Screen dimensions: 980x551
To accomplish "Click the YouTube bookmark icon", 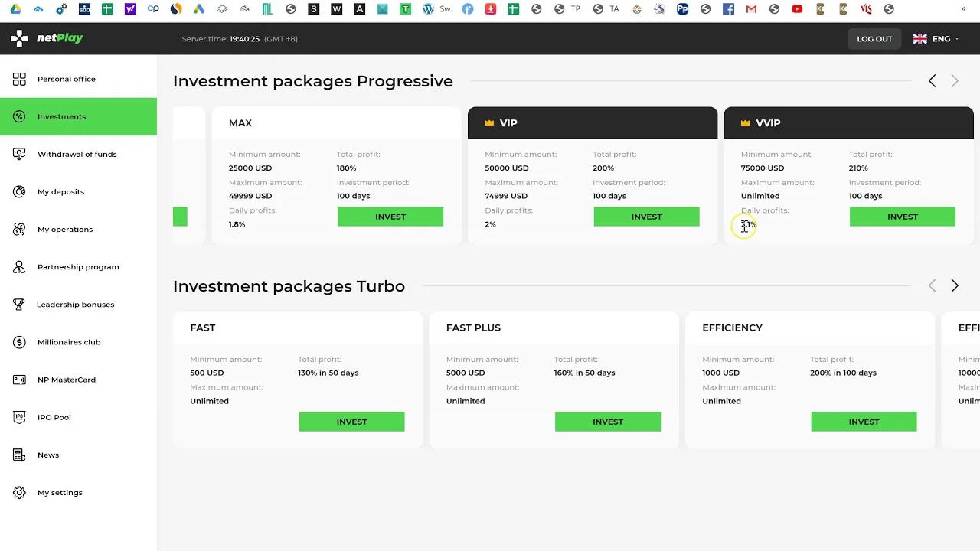I will point(796,9).
